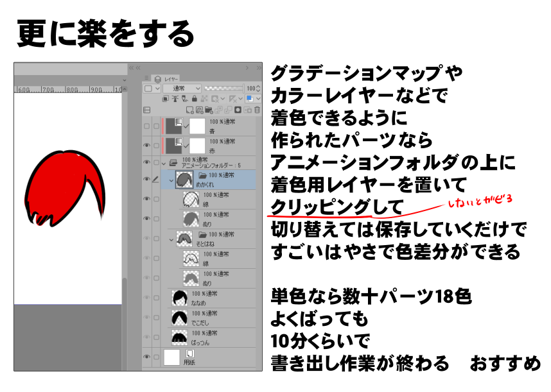Toggle eye of そとはね folder
The width and height of the screenshot is (551, 392).
pyautogui.click(x=147, y=239)
